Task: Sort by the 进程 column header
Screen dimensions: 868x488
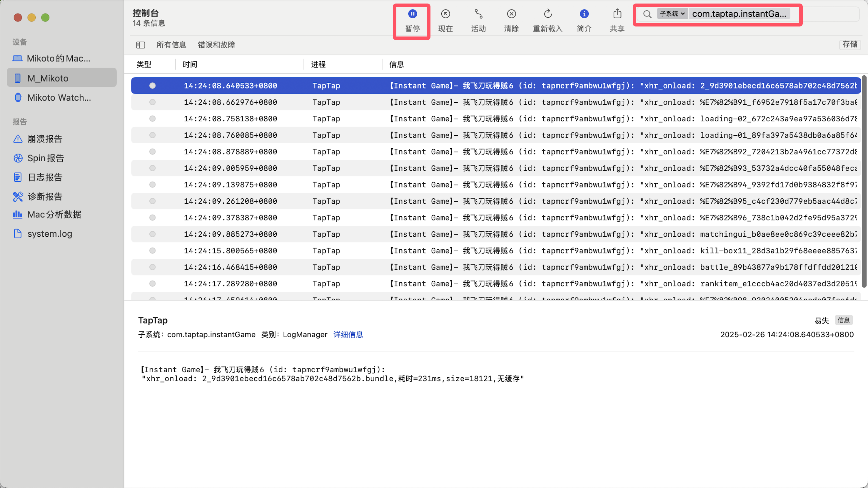Action: tap(318, 64)
